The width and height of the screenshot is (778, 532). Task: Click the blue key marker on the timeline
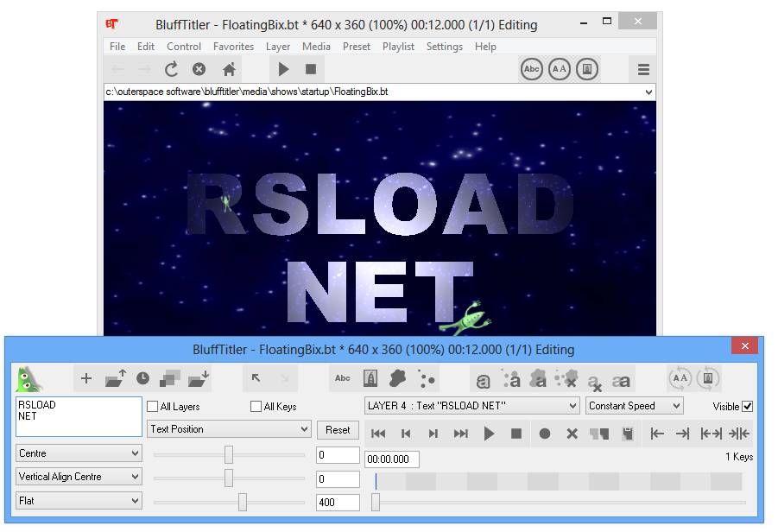coord(376,481)
